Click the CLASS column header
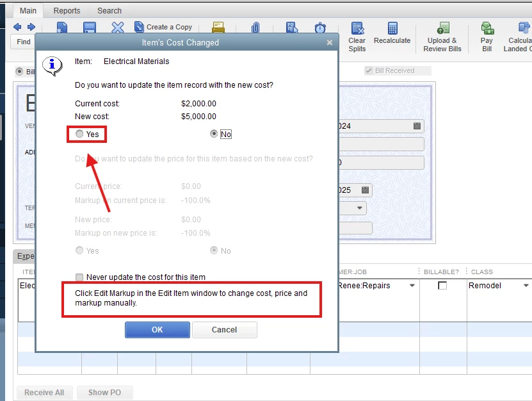 (x=482, y=272)
